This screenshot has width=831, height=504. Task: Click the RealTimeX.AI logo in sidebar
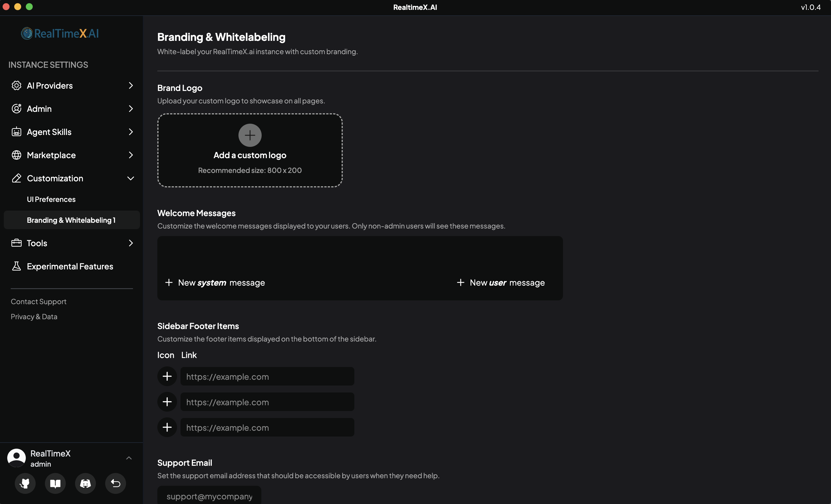click(60, 33)
